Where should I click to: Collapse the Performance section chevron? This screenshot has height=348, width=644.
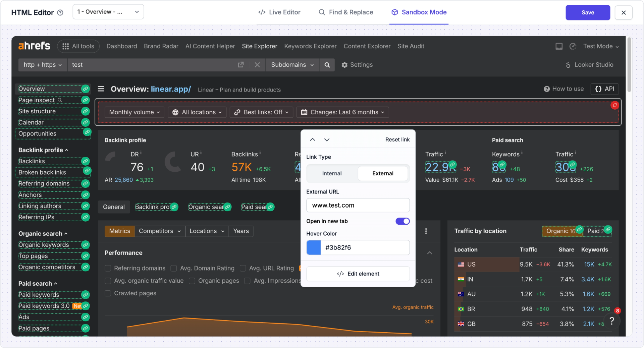[x=429, y=253]
